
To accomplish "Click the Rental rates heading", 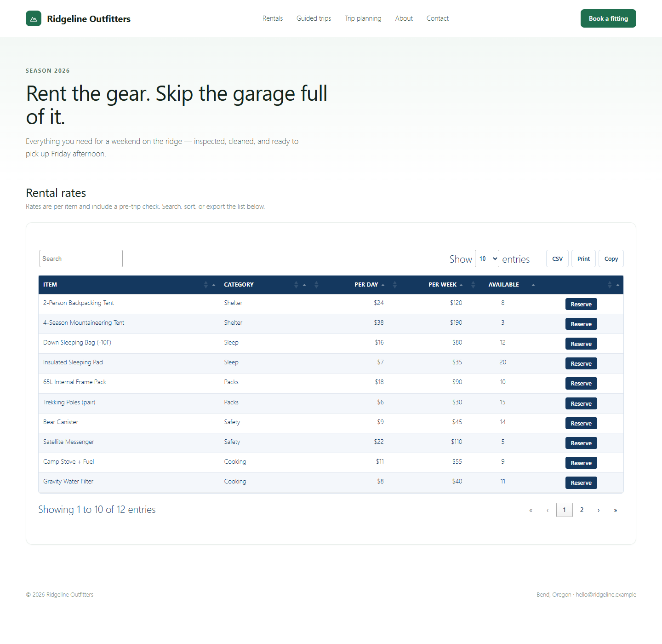I will [x=56, y=193].
